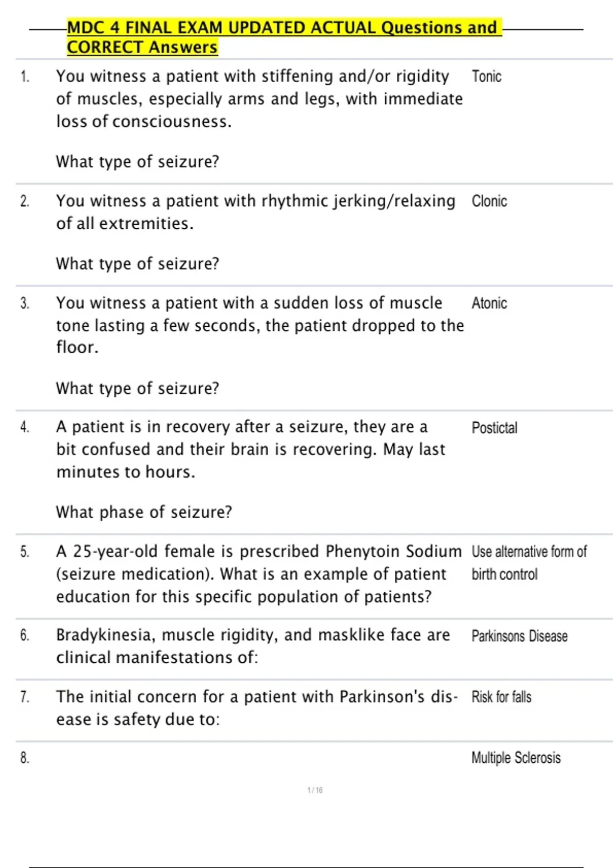The height and width of the screenshot is (868, 613).
Task: Click the highlighted MDC 4 Final Exam title
Action: tap(284, 37)
